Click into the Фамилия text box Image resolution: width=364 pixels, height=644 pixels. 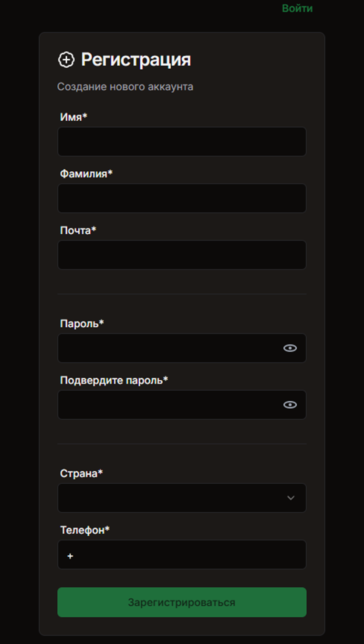pyautogui.click(x=182, y=198)
